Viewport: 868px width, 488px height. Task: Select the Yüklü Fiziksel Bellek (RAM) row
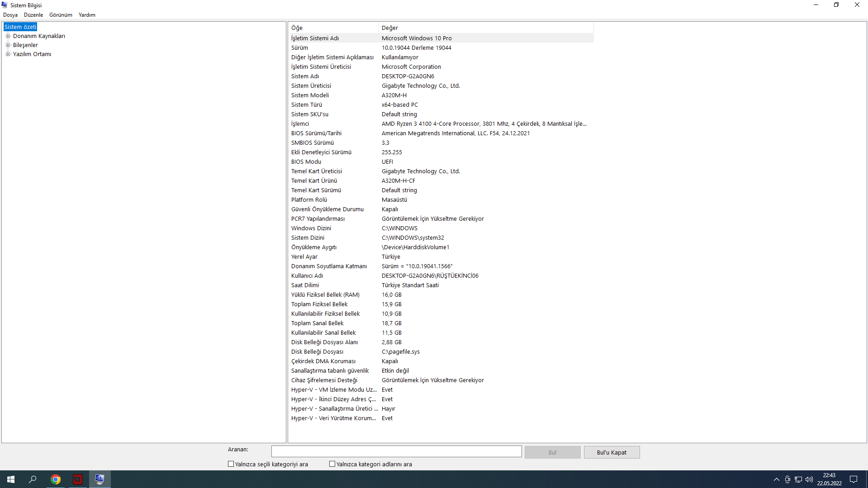(x=441, y=295)
